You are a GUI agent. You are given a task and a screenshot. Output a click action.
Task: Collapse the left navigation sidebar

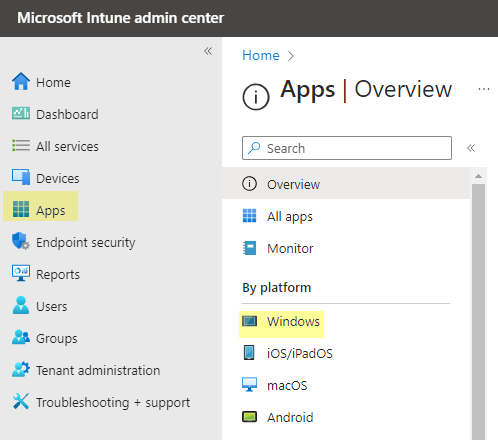[208, 51]
